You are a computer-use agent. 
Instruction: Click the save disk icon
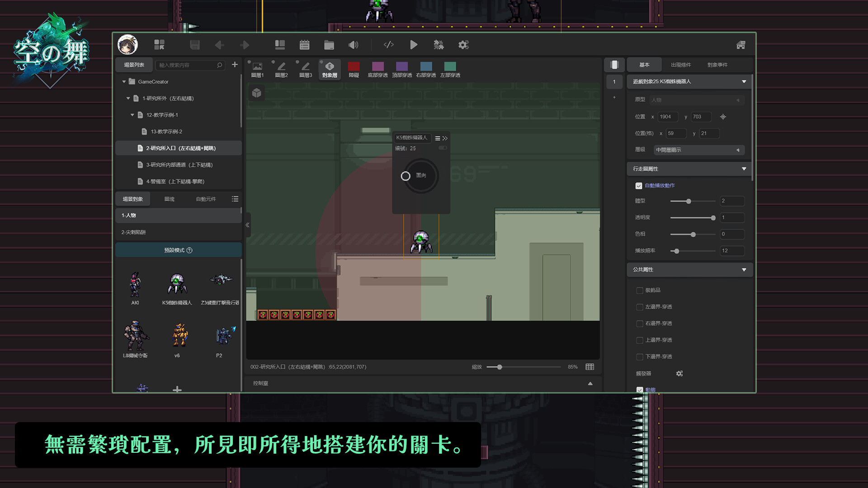[x=195, y=45]
